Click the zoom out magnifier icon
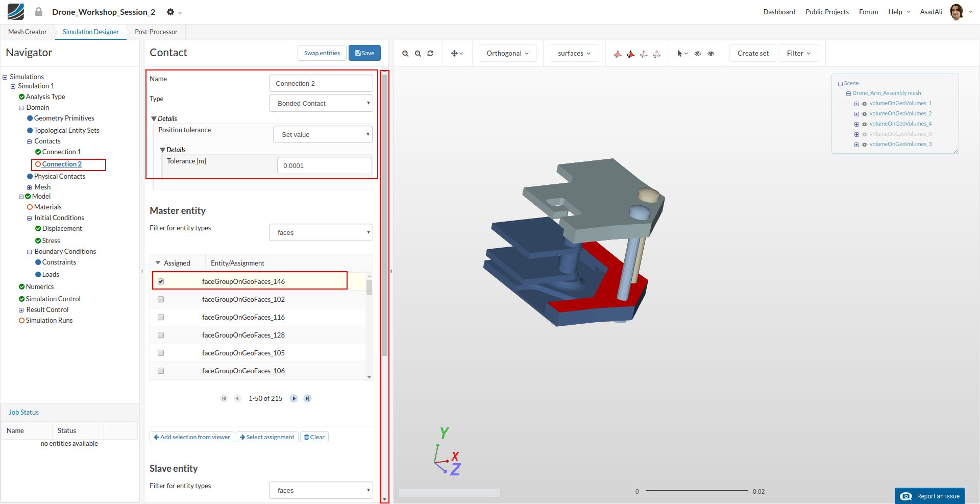This screenshot has height=504, width=980. (418, 54)
